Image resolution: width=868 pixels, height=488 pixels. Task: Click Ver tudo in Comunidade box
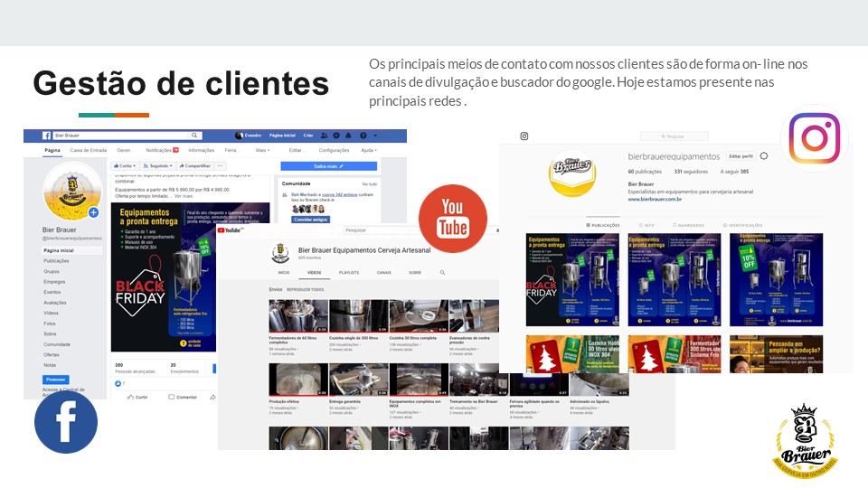click(x=369, y=183)
